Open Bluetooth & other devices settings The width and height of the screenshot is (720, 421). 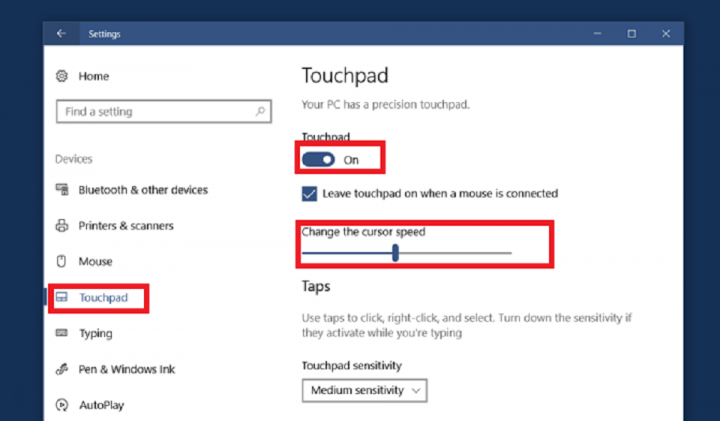[143, 190]
